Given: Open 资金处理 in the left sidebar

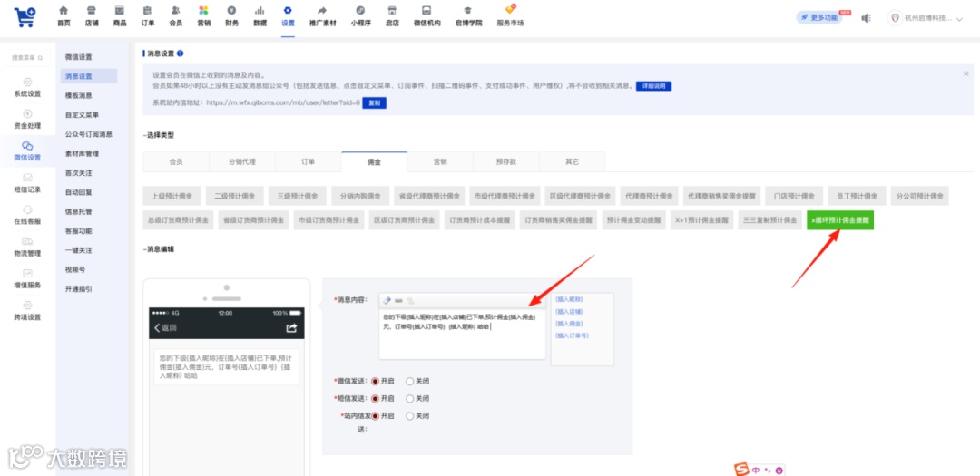Looking at the screenshot, I should tap(27, 120).
